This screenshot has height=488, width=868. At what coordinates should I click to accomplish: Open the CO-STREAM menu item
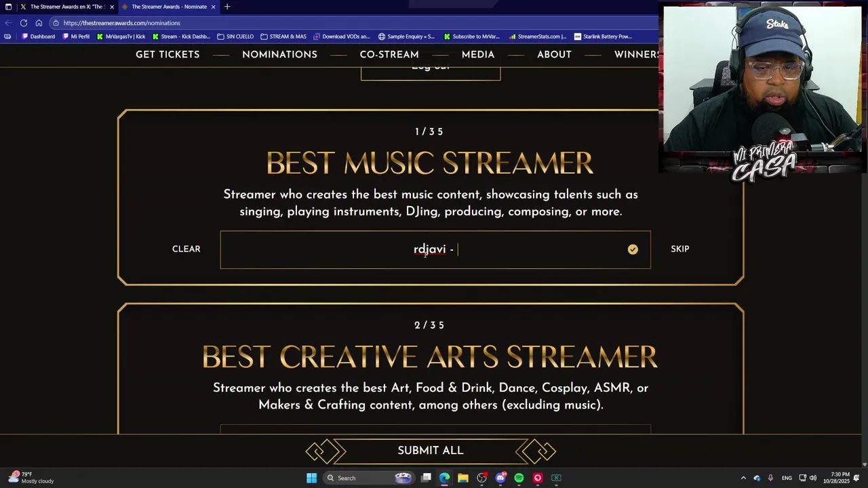click(389, 55)
